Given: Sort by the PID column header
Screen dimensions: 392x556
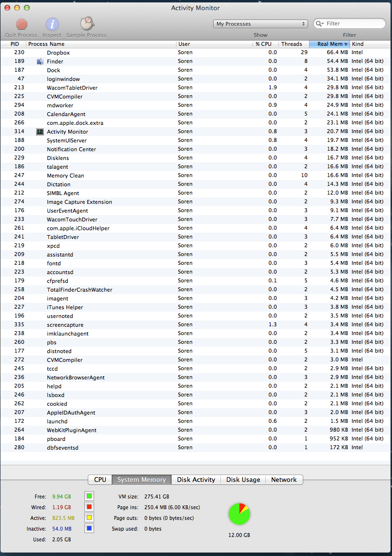Looking at the screenshot, I should (13, 44).
